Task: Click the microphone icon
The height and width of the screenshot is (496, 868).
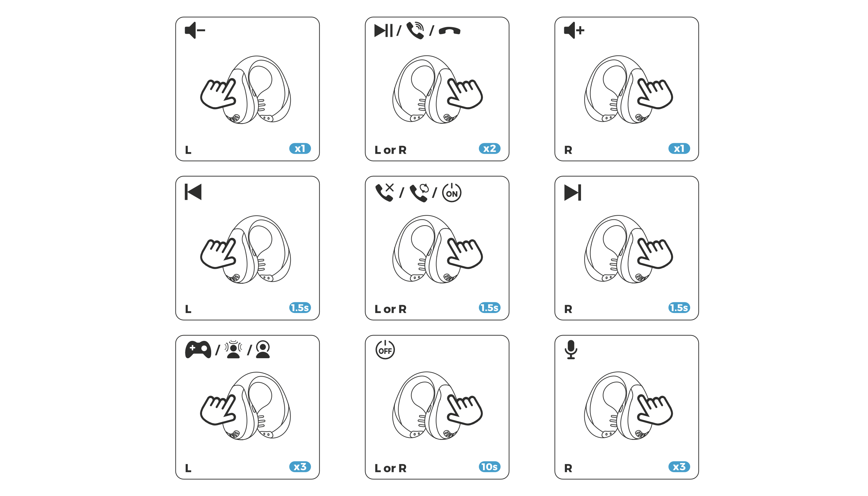Action: [571, 349]
